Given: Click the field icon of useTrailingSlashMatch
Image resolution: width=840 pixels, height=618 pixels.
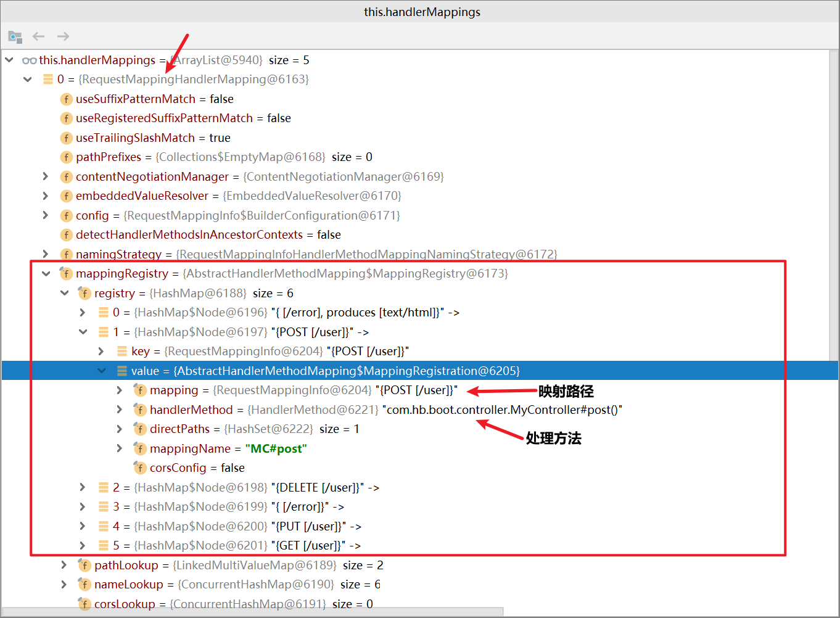Looking at the screenshot, I should click(67, 138).
